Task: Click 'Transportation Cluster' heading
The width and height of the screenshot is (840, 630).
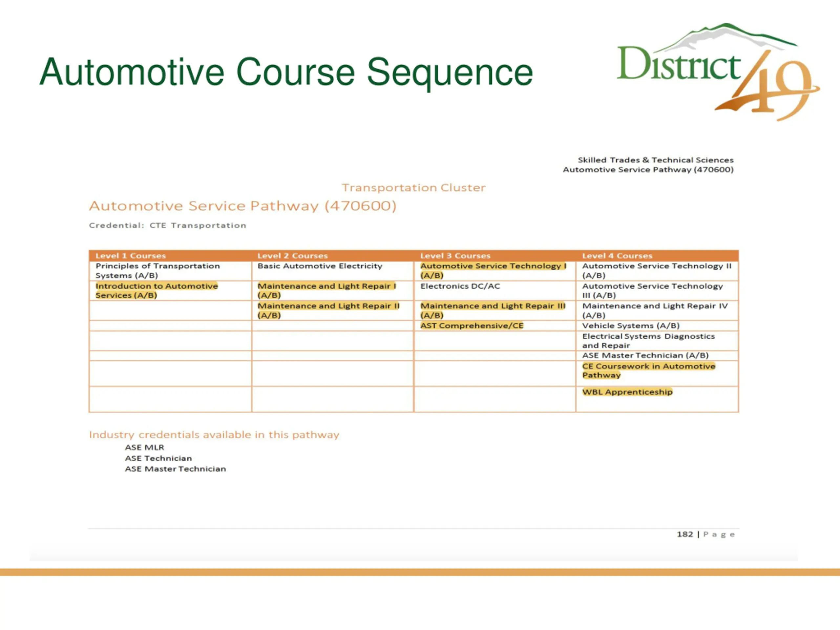Action: point(413,188)
